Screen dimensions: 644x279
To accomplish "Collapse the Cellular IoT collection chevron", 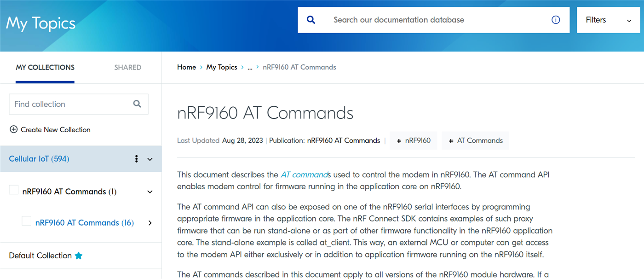I will pos(149,159).
